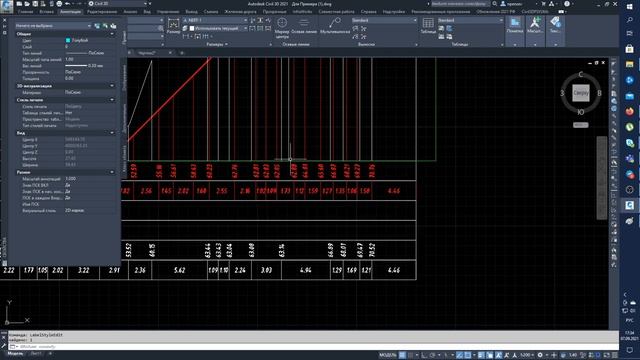Collapse the Разное properties section
Viewport: 640px width, 360px height.
[x=112, y=172]
